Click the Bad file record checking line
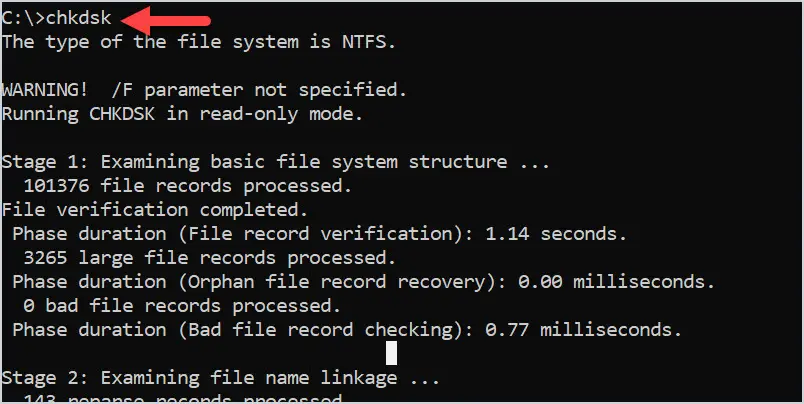 347,330
